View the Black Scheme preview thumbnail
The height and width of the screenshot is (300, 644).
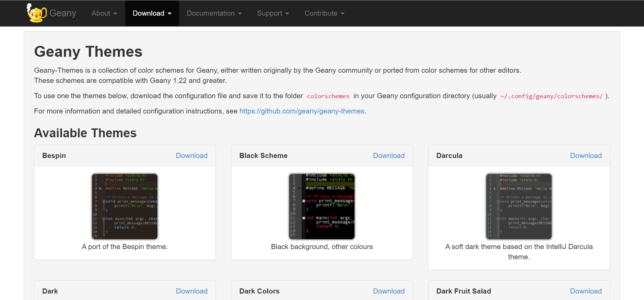click(x=322, y=206)
